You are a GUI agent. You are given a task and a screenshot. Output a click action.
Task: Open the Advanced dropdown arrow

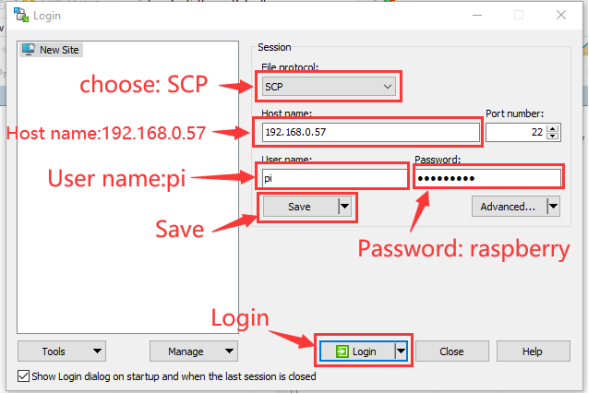(553, 207)
